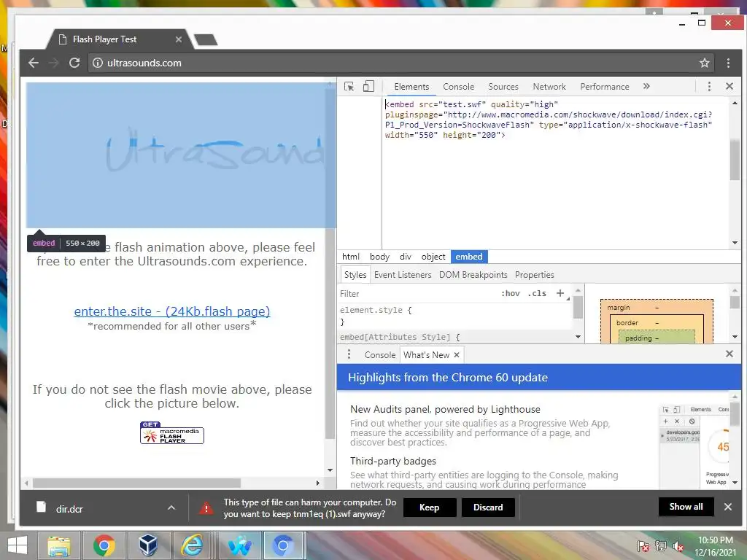The width and height of the screenshot is (747, 560).
Task: Open the Event Listeners pane
Action: [x=403, y=275]
